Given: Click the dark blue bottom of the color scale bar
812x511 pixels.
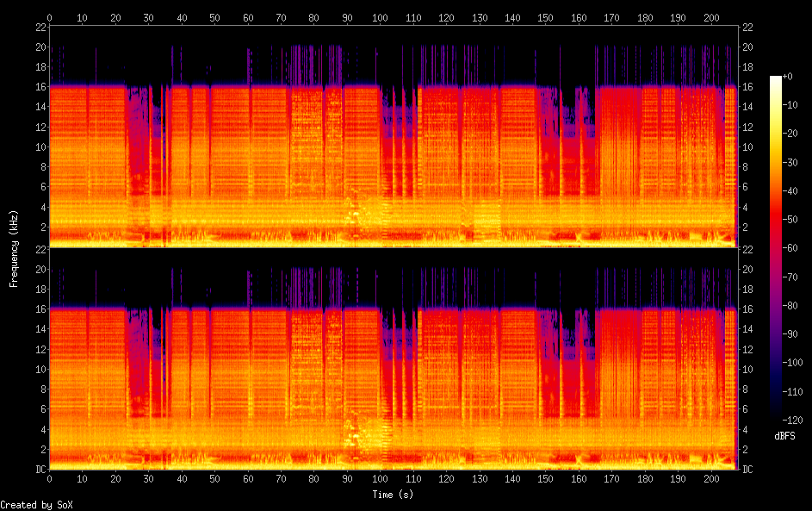Looking at the screenshot, I should pyautogui.click(x=776, y=415).
